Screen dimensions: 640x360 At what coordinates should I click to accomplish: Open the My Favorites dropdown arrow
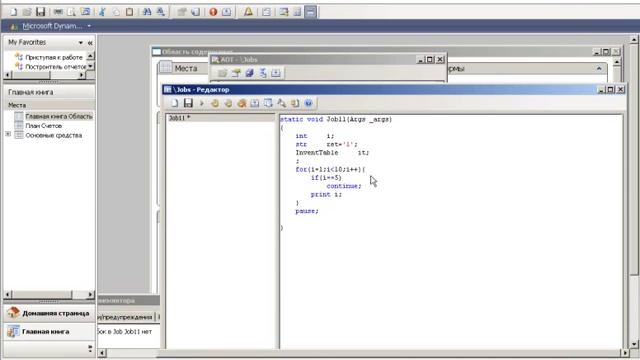[80, 42]
